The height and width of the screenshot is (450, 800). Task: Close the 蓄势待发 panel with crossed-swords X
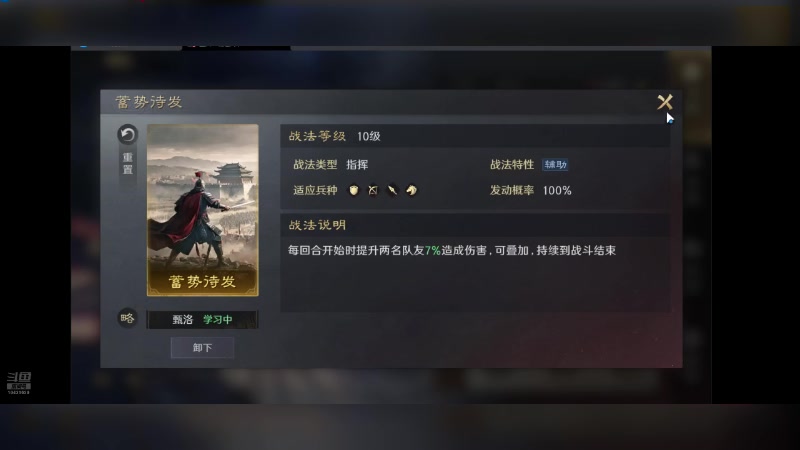665,102
